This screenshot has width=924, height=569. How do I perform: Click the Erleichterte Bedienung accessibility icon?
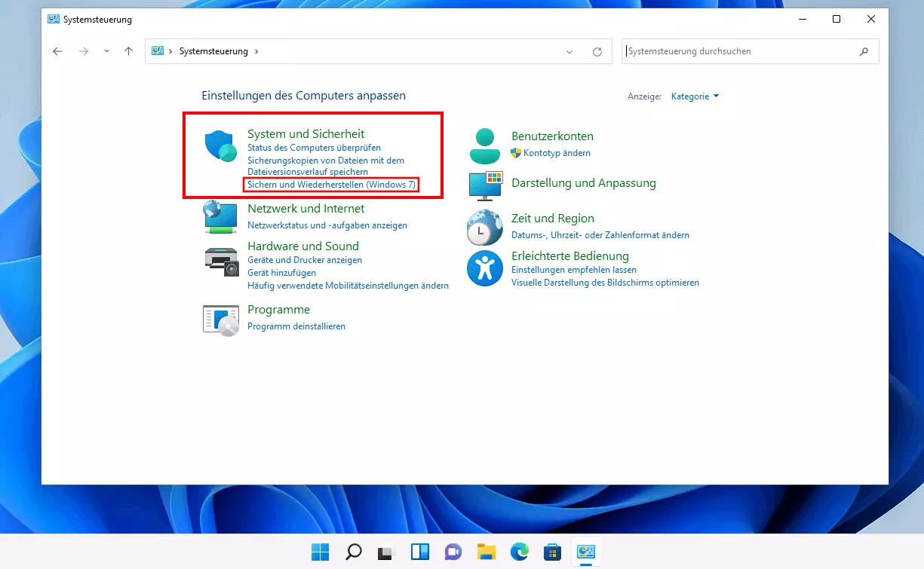(x=485, y=269)
